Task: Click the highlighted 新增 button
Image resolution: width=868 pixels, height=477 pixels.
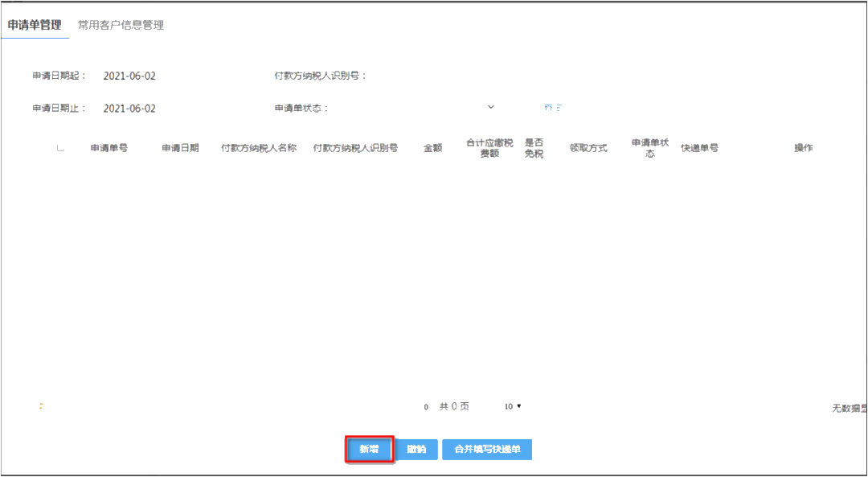Action: (x=369, y=449)
